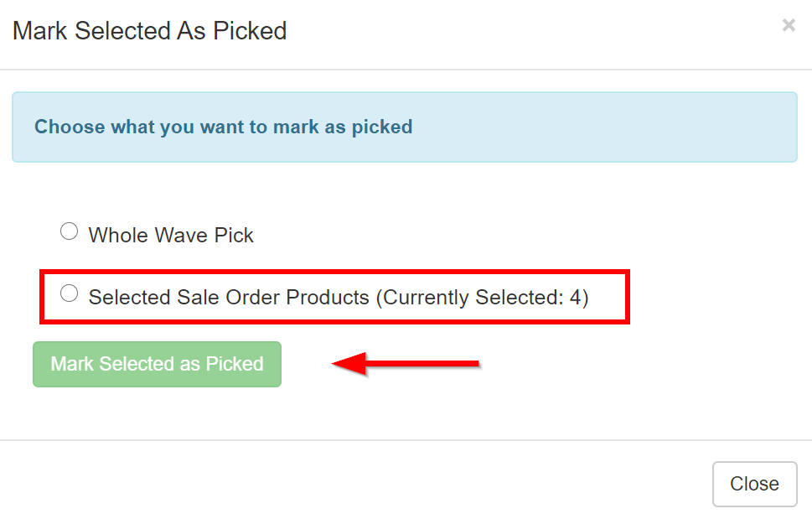Click the Mark Selected As Picked dialog title
Viewport: 812px width, 519px height.
coord(149,31)
